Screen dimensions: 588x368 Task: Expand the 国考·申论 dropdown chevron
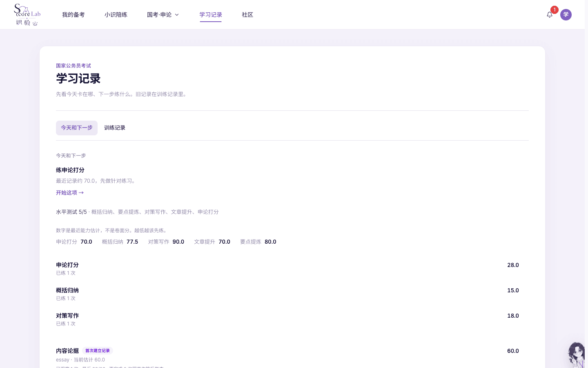[177, 15]
